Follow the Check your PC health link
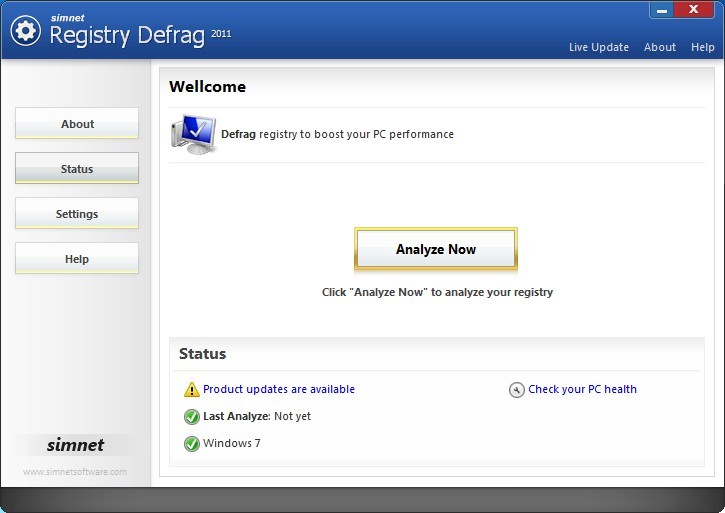 tap(582, 390)
